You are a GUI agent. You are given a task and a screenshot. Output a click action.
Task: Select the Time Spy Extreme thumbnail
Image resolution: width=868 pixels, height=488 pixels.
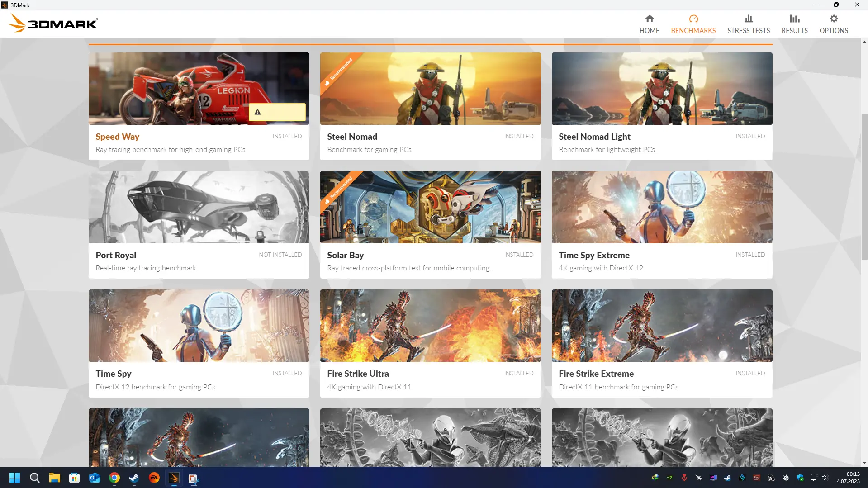coord(662,207)
